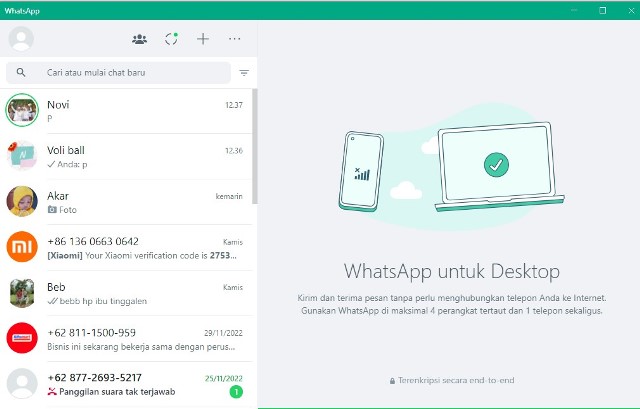This screenshot has height=409, width=640.
Task: Click the camera Foto icon under Akar
Action: click(x=52, y=209)
